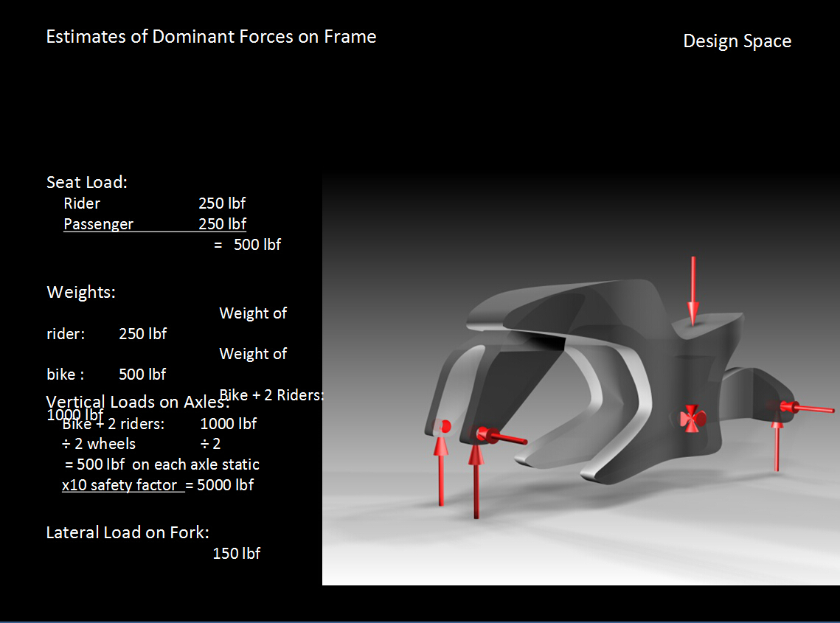
Task: Click the Lateral Load on Fork heading
Action: click(128, 532)
